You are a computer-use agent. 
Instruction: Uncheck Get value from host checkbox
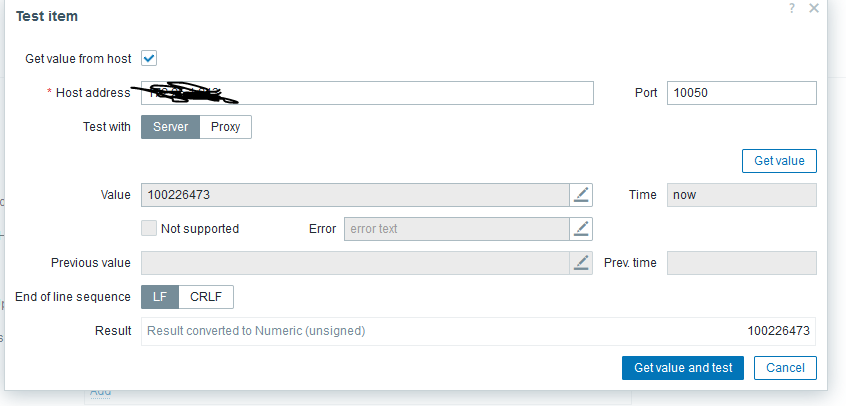coord(149,59)
